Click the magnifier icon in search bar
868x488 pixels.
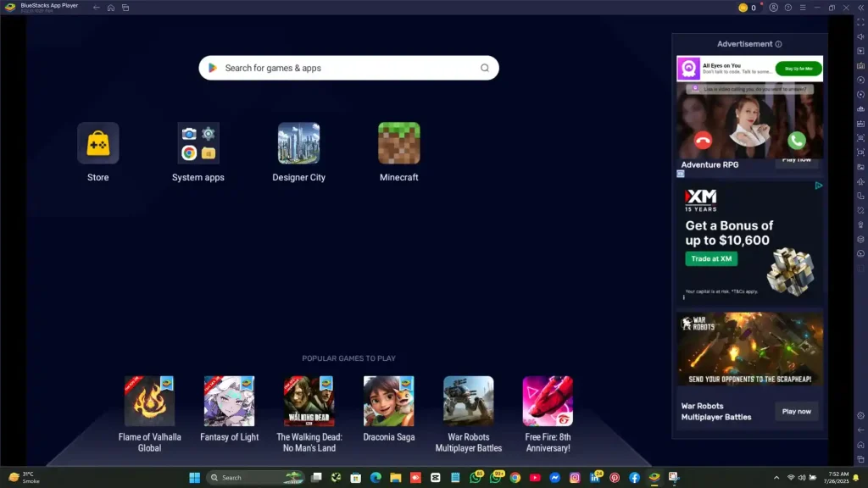pos(484,68)
